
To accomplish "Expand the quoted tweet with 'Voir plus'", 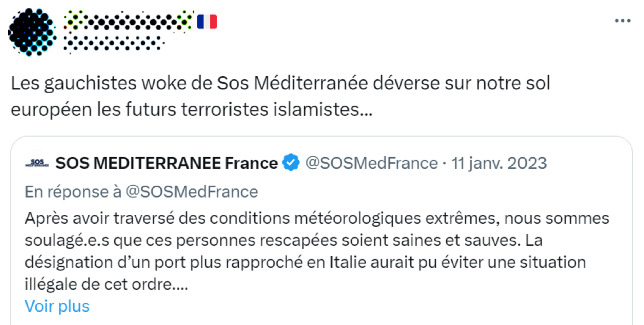I will click(x=57, y=306).
